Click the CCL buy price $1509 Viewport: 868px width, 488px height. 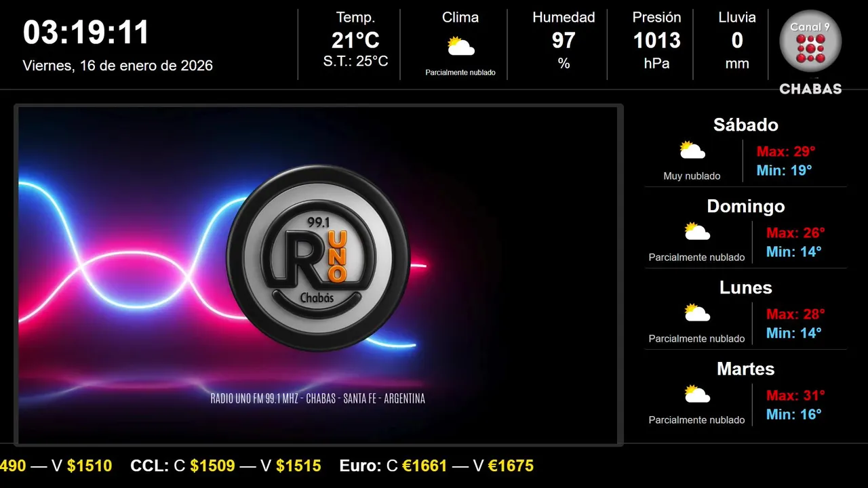click(x=212, y=466)
